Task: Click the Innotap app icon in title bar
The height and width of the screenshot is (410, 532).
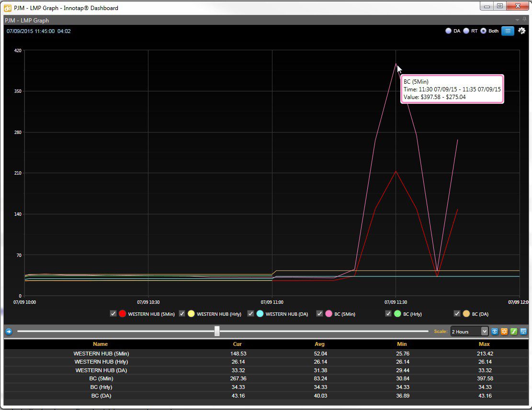Action: coord(8,8)
